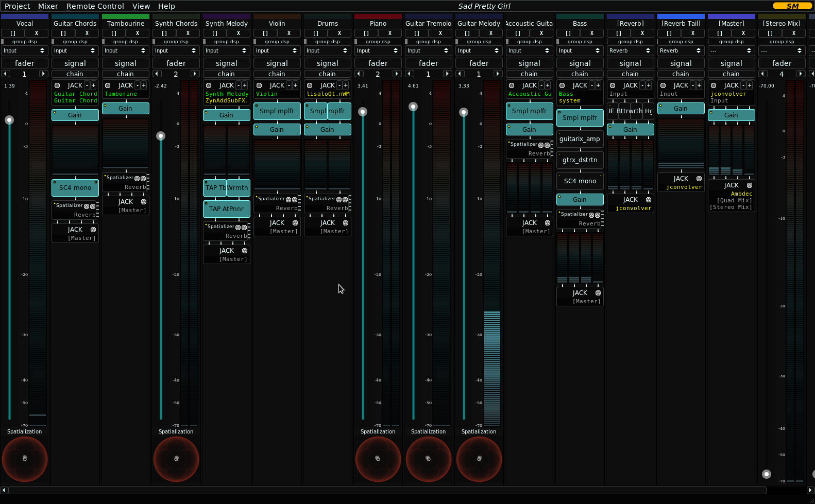Open the Tambourine strip's Input group dropdown

click(126, 50)
